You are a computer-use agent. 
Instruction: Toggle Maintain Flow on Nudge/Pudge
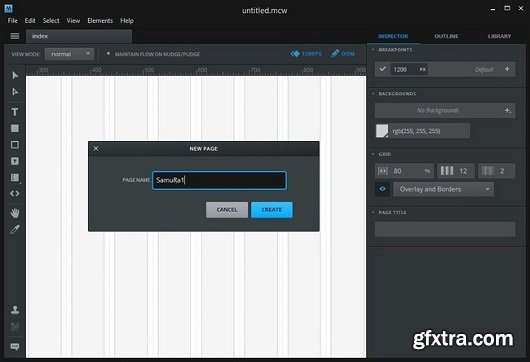(x=108, y=53)
